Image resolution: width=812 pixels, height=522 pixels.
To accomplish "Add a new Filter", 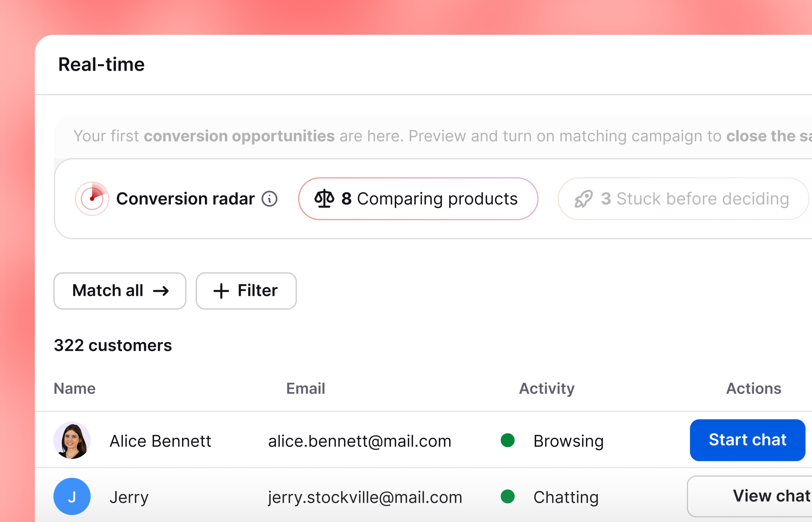I will 246,291.
